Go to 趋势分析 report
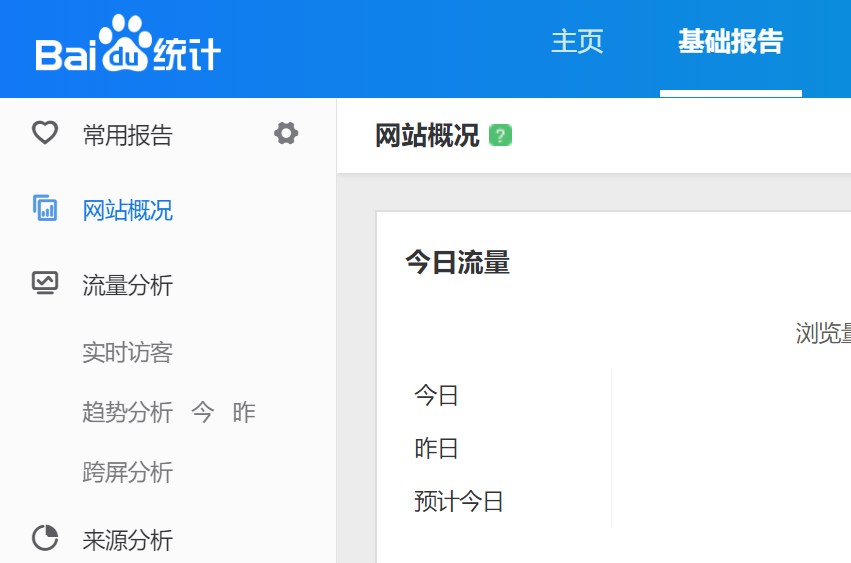This screenshot has width=851, height=563. pos(127,412)
